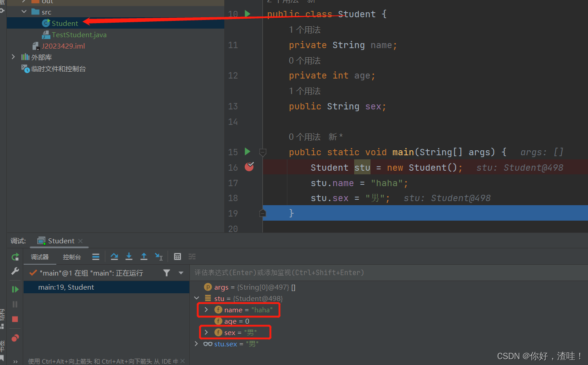Viewport: 588px width, 365px height.
Task: View breakpoints with double red circle icon
Action: 15,338
